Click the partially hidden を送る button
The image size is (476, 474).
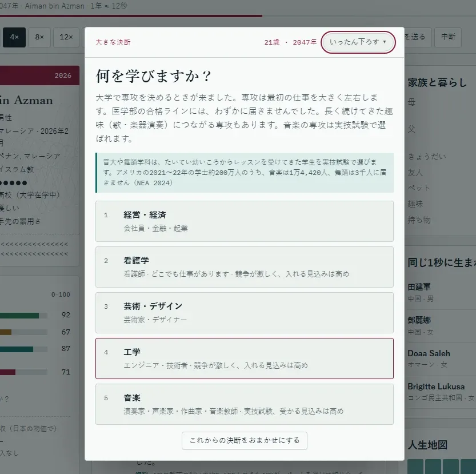[x=418, y=37]
